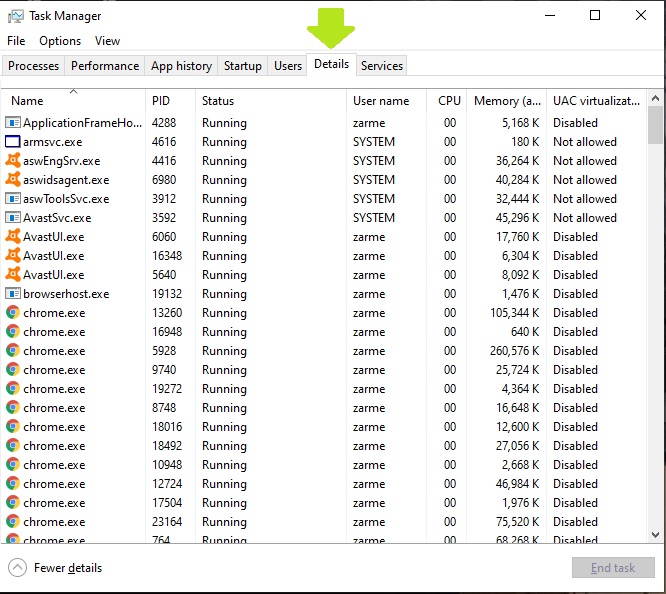
Task: Sort by the User name column header
Action: [x=387, y=101]
